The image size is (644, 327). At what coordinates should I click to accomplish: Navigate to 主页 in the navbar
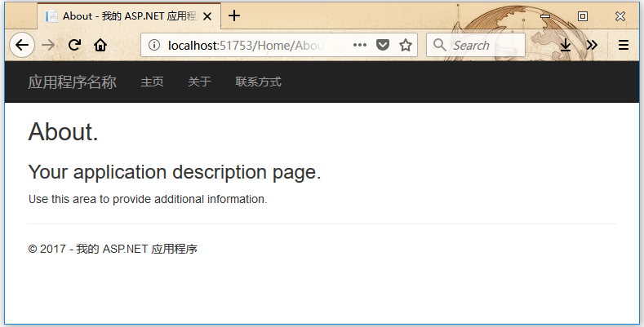[x=152, y=82]
